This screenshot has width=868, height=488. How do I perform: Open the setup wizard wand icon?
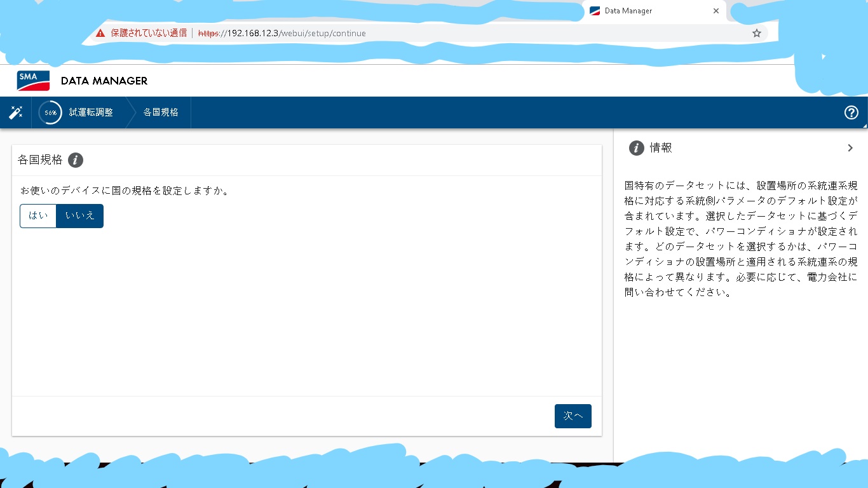click(16, 112)
